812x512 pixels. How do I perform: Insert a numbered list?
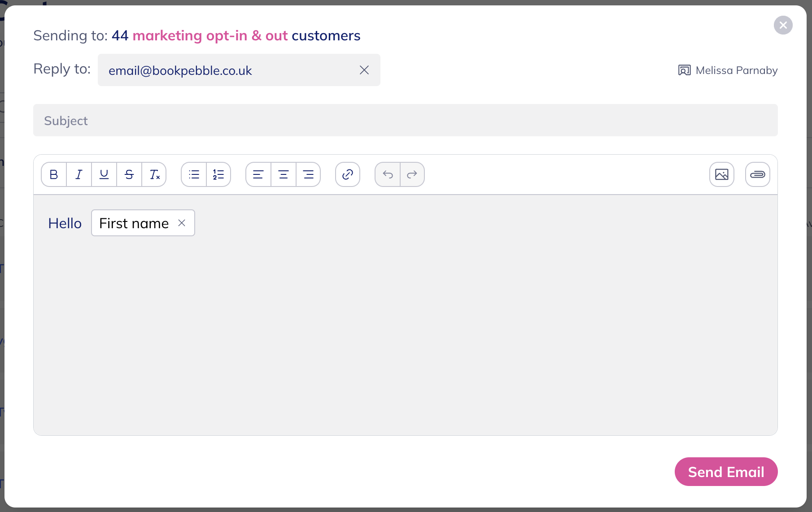click(218, 174)
